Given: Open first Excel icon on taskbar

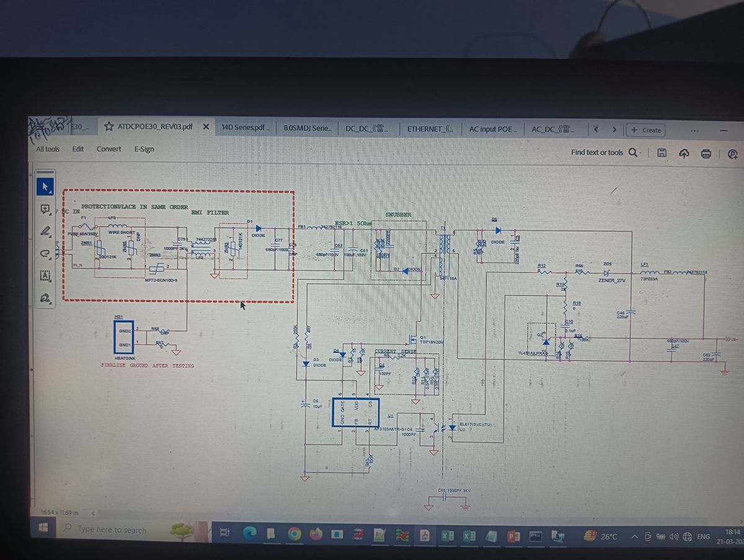Looking at the screenshot, I should [448, 535].
